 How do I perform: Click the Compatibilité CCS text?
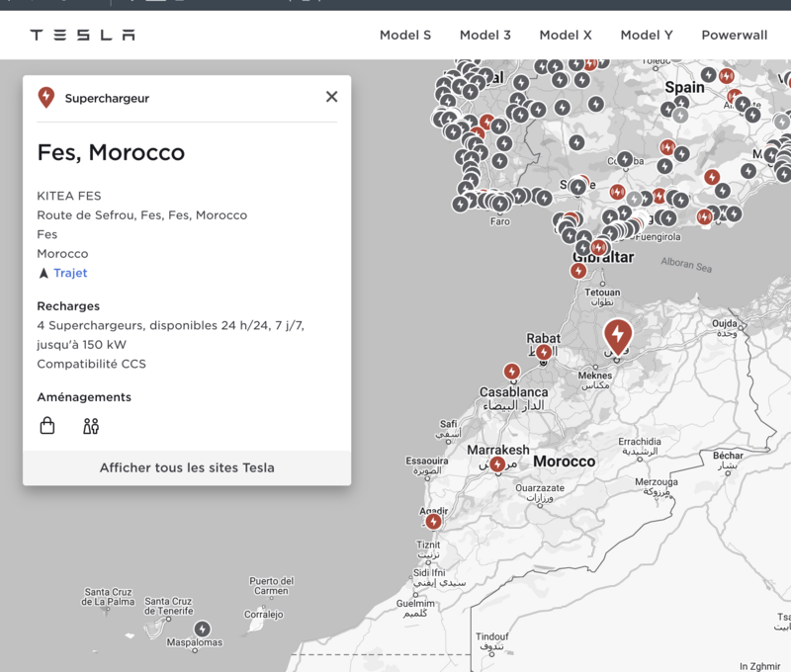click(x=91, y=364)
